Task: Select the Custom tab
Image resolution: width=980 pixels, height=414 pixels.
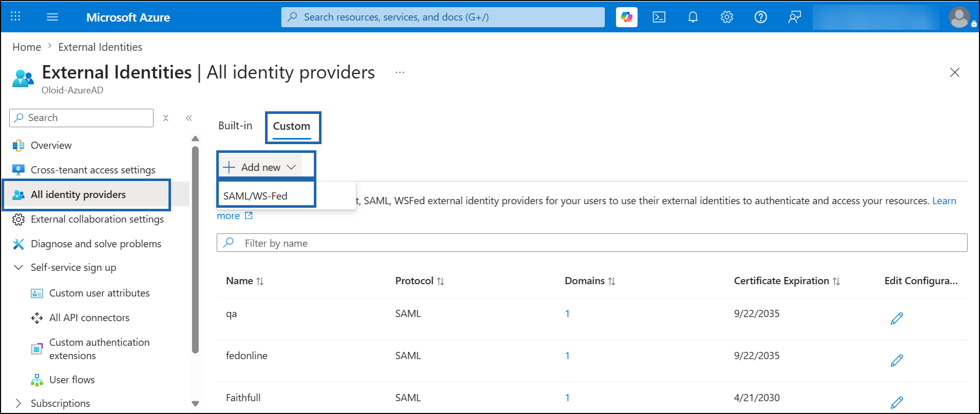Action: pos(292,126)
